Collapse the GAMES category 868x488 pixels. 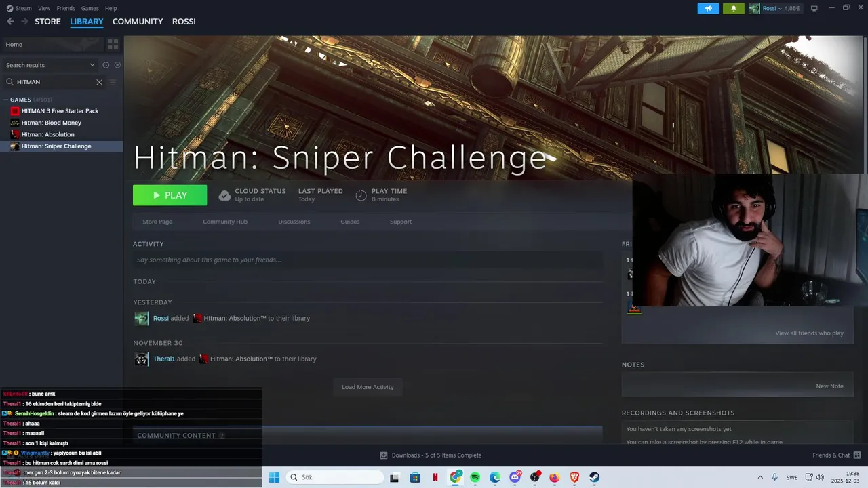point(5,100)
